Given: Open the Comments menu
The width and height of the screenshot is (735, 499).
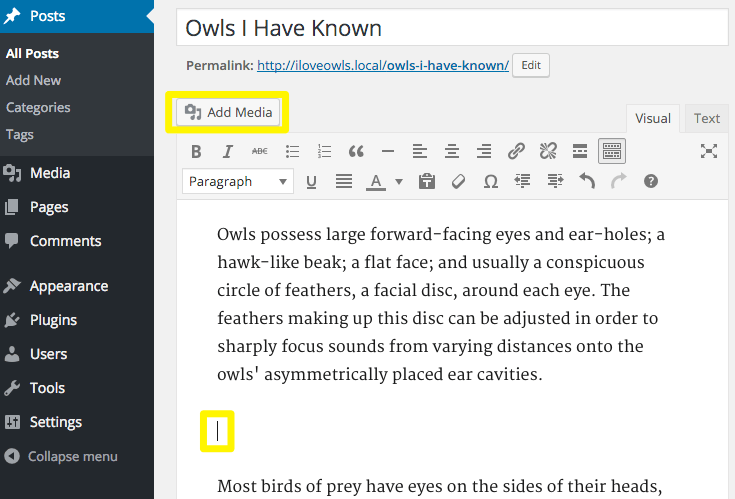Looking at the screenshot, I should pyautogui.click(x=77, y=241).
